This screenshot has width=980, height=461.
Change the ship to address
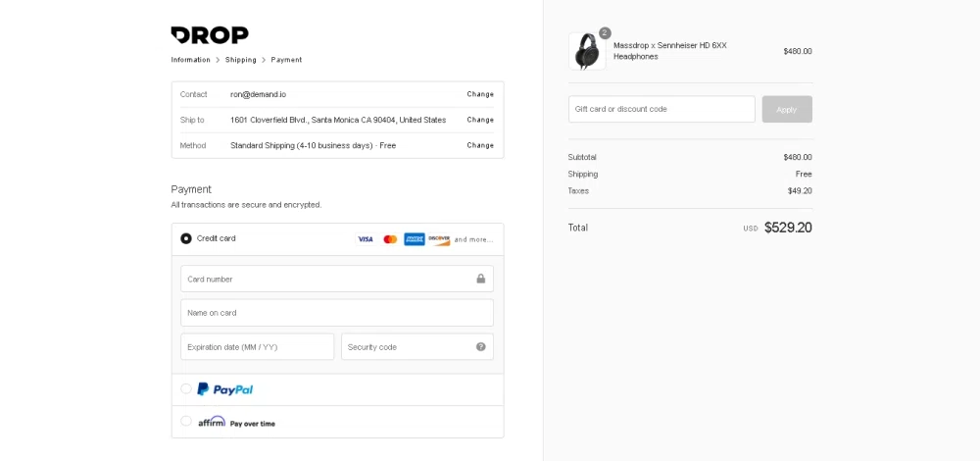pos(480,120)
